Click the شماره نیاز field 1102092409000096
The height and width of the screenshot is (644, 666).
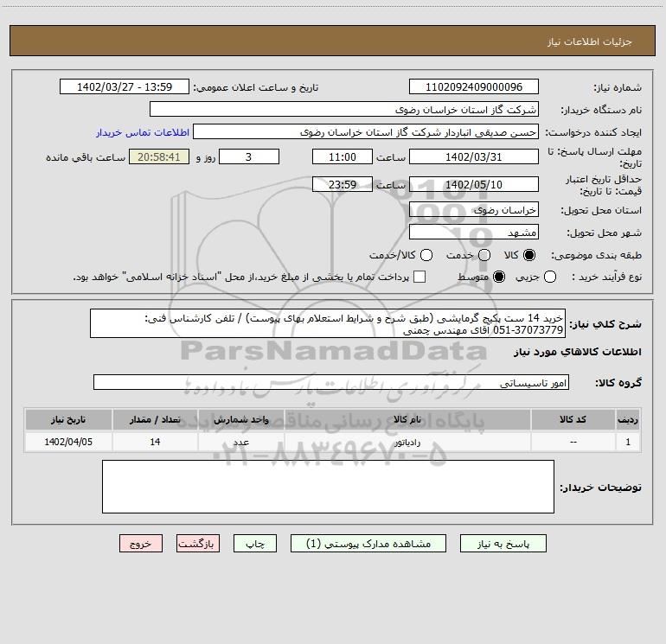(474, 86)
